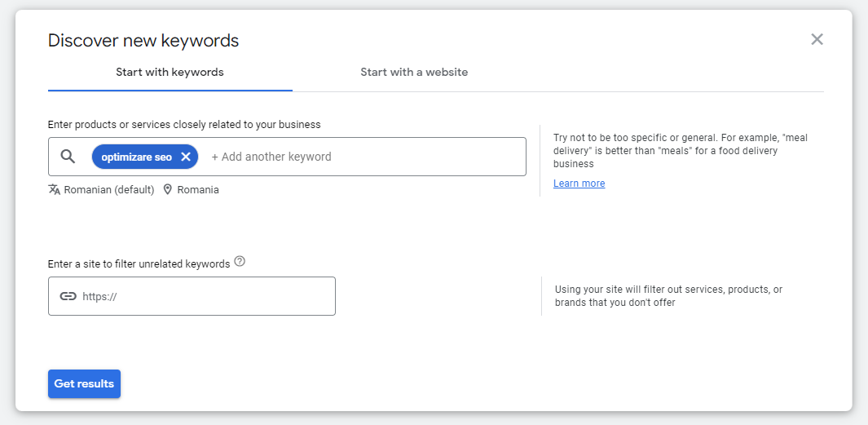Edit the Romania location target
868x425 pixels.
197,189
